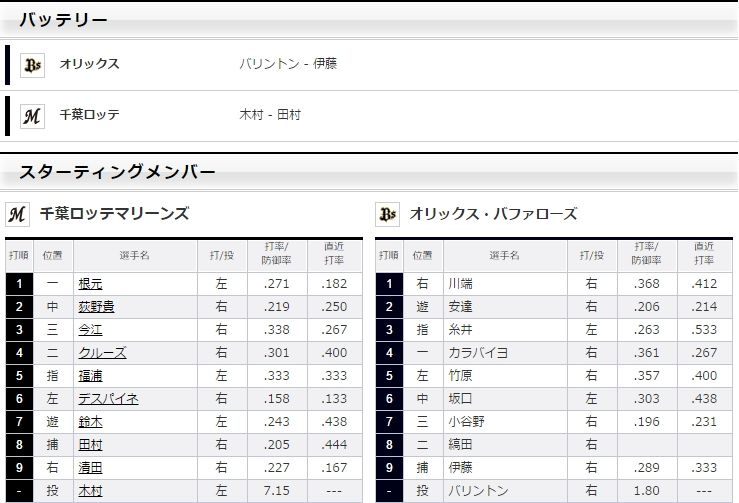Open player link 今江
Image resolution: width=739 pixels, height=503 pixels.
[x=90, y=330]
